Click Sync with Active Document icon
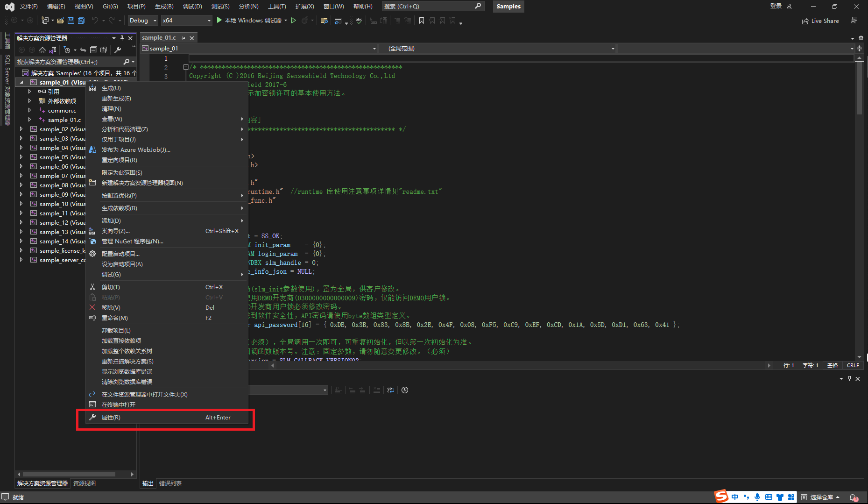The height and width of the screenshot is (504, 868). click(83, 50)
